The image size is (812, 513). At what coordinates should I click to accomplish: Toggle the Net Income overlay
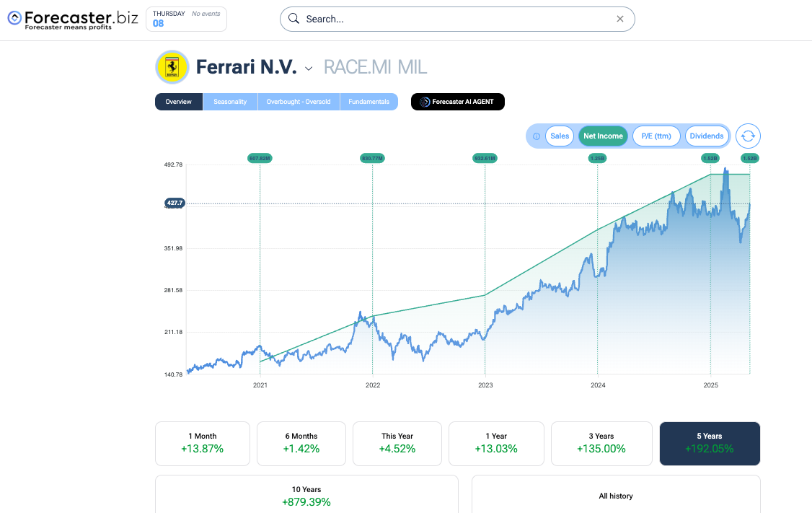pyautogui.click(x=603, y=136)
